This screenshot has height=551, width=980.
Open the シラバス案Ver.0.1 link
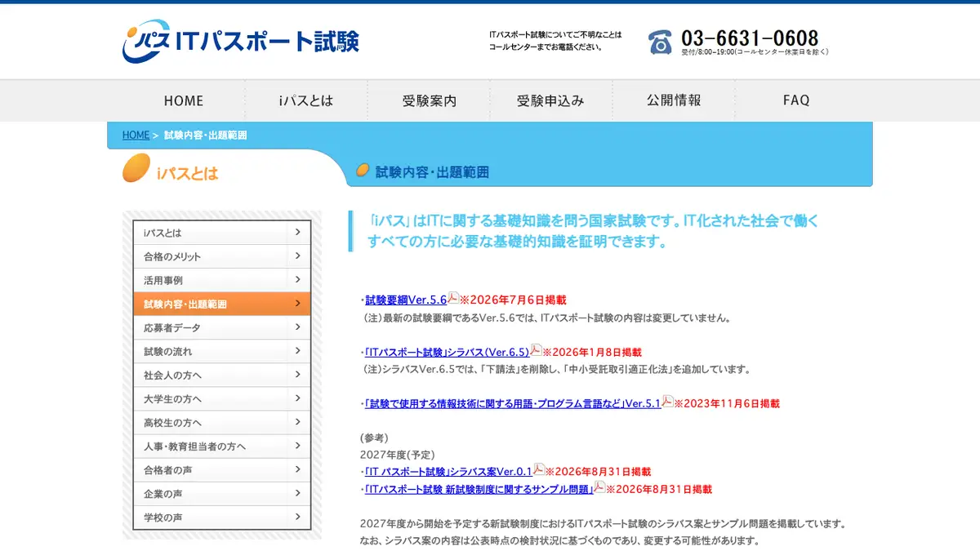pyautogui.click(x=448, y=471)
